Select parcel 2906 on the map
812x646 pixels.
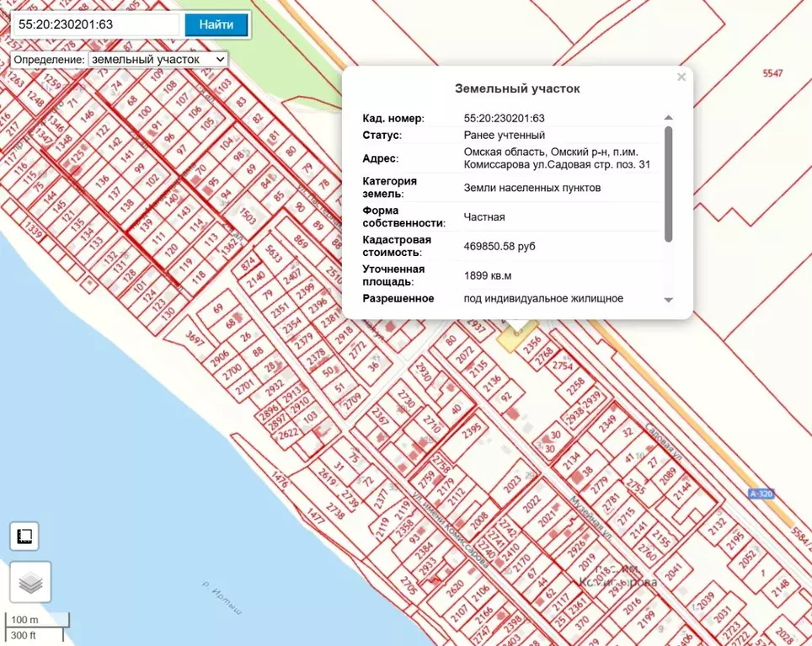[219, 355]
